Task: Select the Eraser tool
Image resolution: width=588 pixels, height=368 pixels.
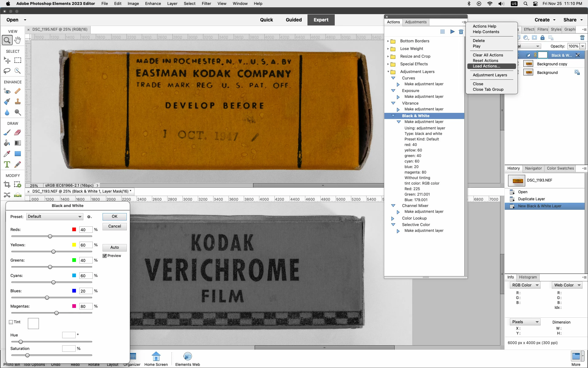Action: pos(18,132)
